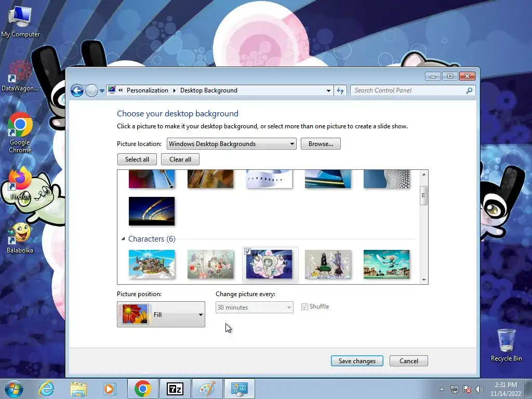Open the address bar history dropdown
532x399 pixels.
(x=328, y=90)
